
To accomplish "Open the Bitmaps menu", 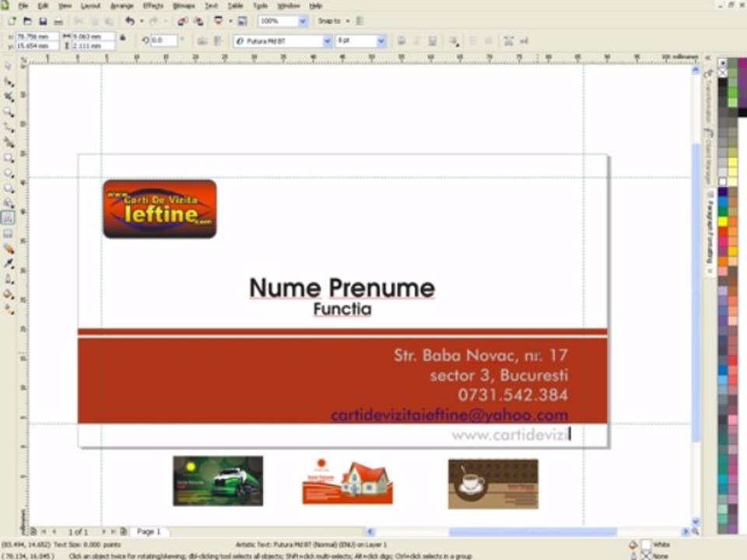I will (184, 5).
